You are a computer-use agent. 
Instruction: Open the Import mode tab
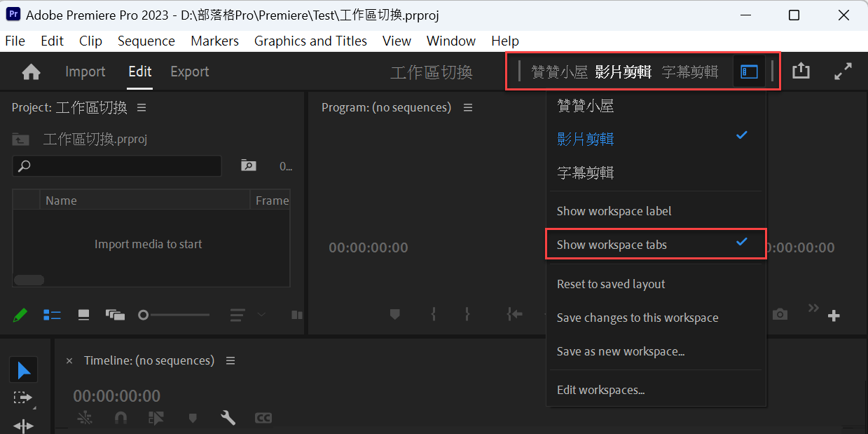pos(85,72)
